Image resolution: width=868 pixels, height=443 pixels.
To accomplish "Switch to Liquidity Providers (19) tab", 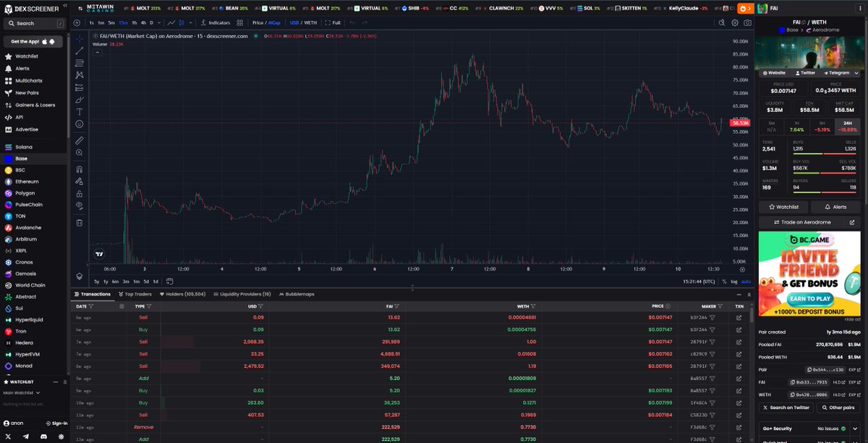I will pos(242,294).
